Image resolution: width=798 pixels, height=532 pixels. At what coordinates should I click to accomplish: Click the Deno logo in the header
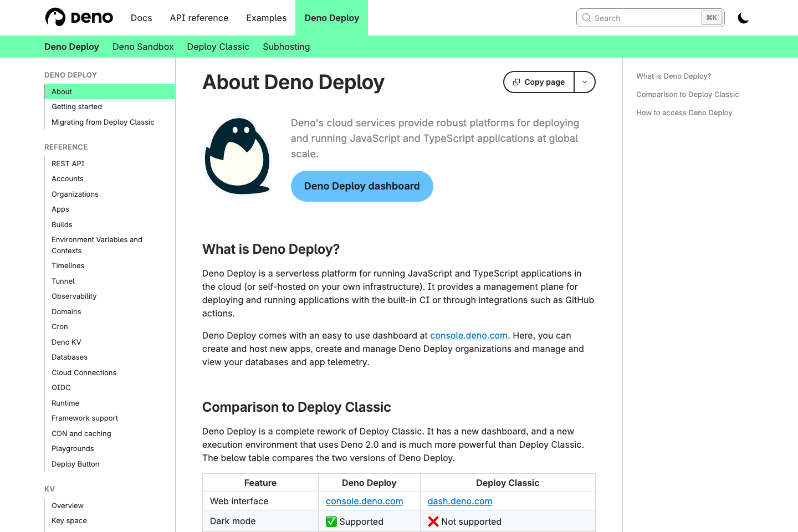point(79,17)
